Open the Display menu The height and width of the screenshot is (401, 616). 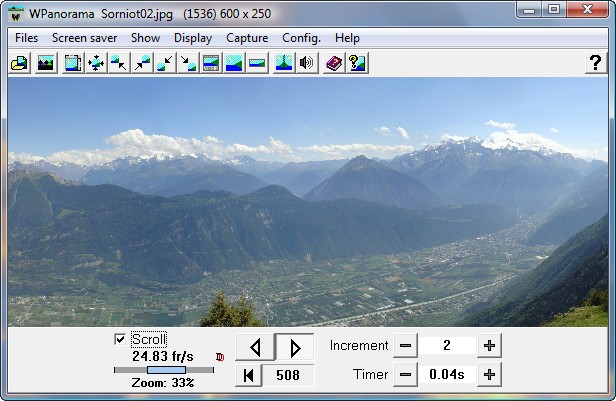click(x=193, y=38)
